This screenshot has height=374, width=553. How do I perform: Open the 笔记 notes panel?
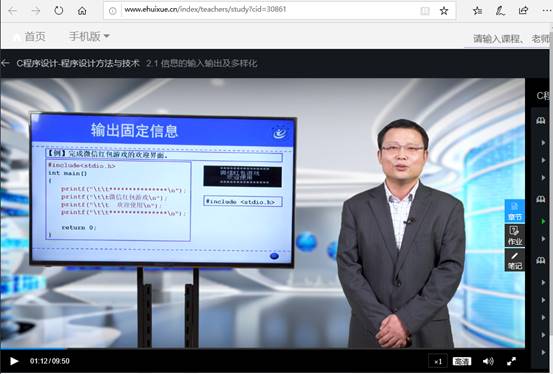click(x=515, y=260)
